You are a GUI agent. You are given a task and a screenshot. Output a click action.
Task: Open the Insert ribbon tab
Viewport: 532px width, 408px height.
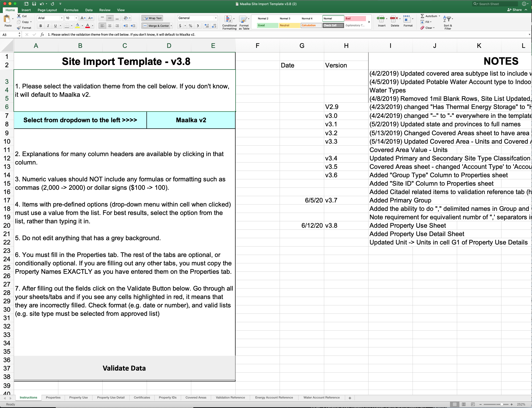26,10
